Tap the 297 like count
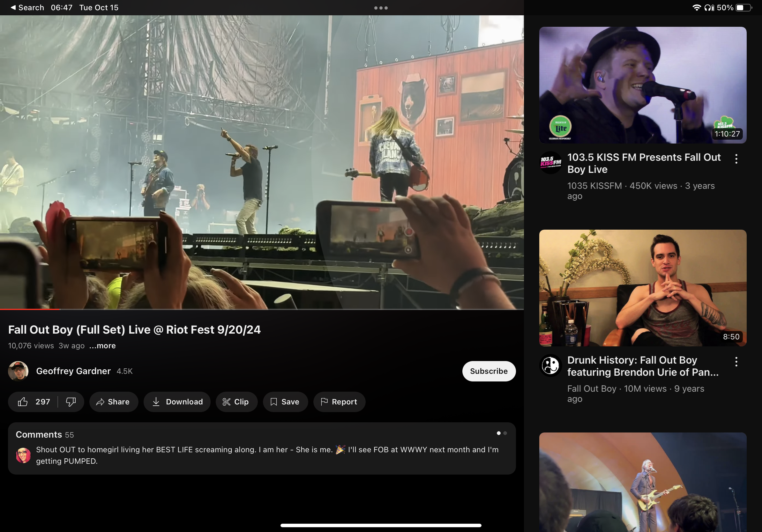The width and height of the screenshot is (762, 532). [x=43, y=402]
